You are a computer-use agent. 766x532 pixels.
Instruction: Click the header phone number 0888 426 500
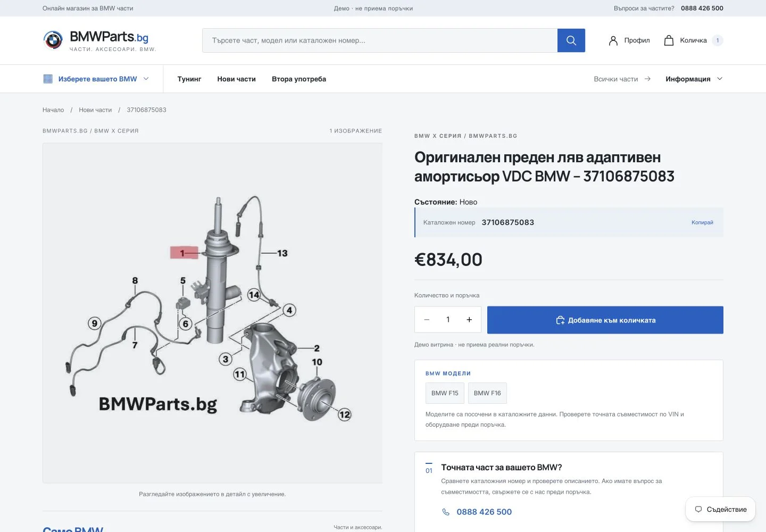coord(702,8)
